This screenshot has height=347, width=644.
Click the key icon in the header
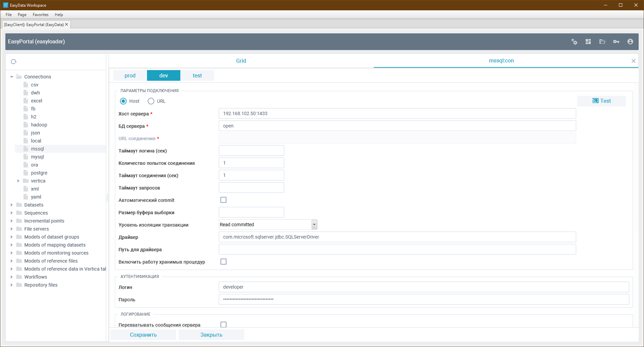(616, 42)
